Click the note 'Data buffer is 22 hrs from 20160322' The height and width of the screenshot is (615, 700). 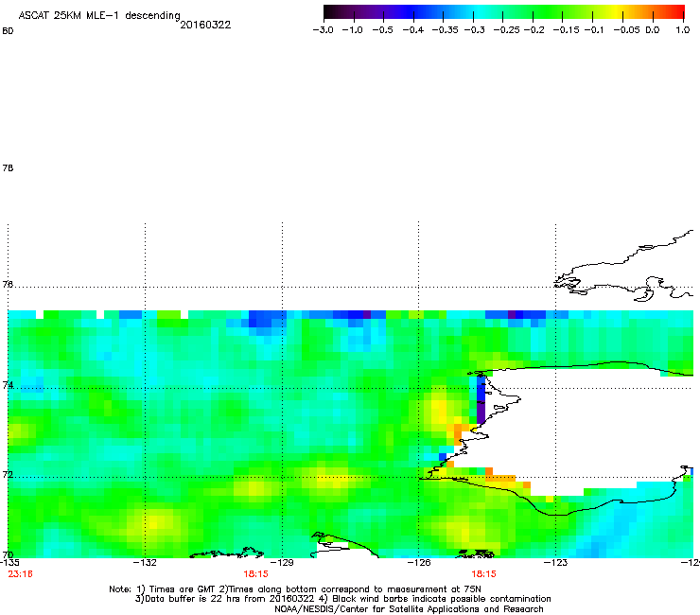pyautogui.click(x=224, y=599)
